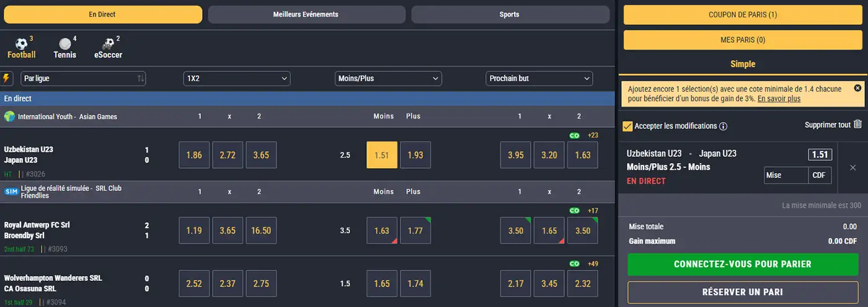Screen dimensions: 868x307
Task: Select the 3.65 draw odds for Royal Antwerp
Action: (228, 230)
